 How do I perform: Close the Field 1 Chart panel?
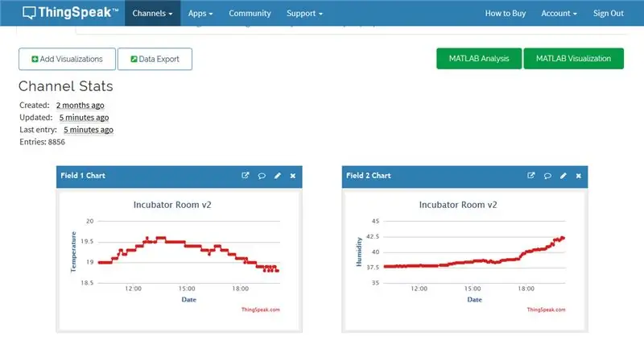[x=293, y=176]
